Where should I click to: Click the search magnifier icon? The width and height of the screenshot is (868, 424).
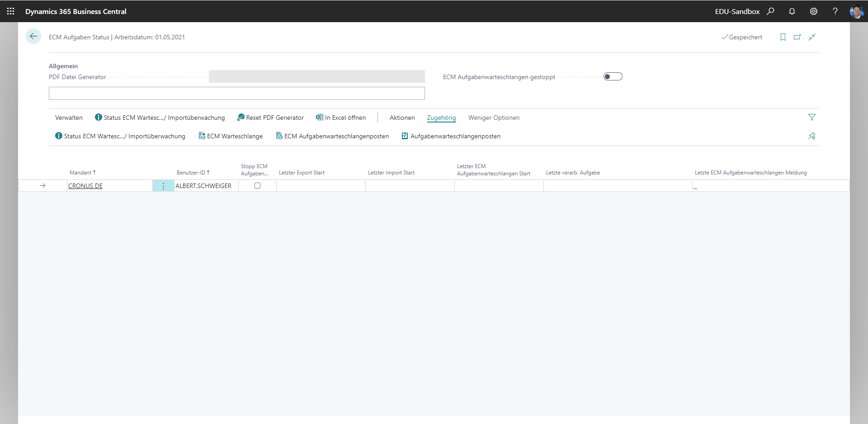(x=770, y=11)
